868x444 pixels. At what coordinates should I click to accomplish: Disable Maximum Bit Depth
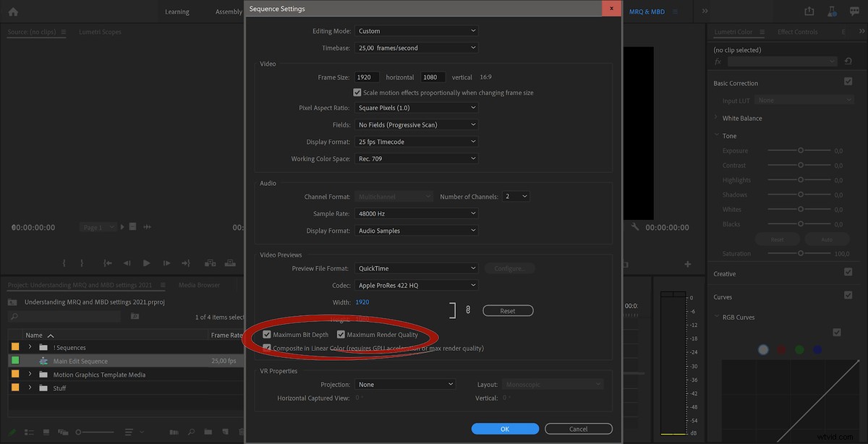265,334
